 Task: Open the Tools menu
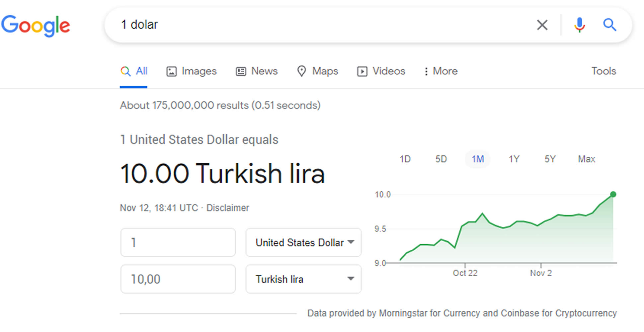(x=604, y=71)
